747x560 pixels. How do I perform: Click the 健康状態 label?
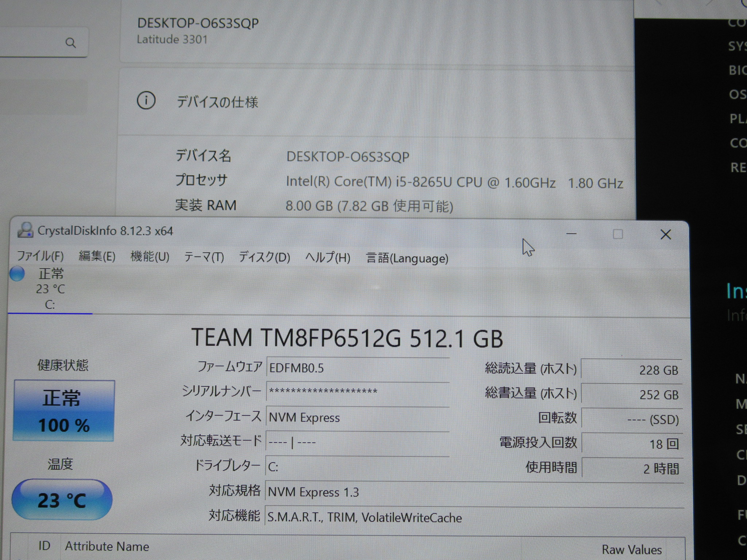tap(63, 365)
